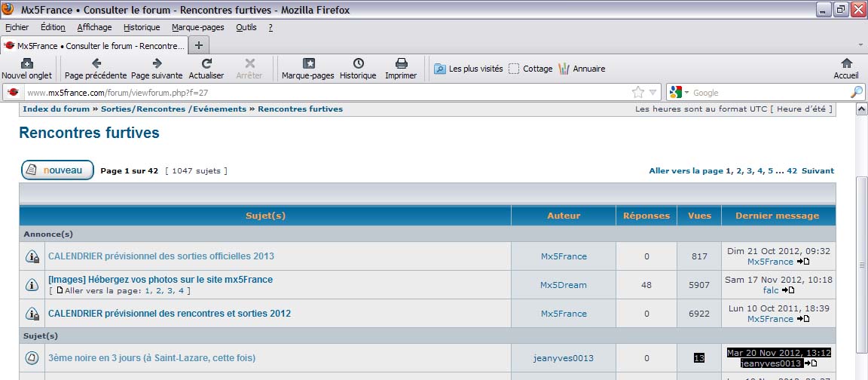The image size is (868, 380).
Task: Open the Annuaire bookmark
Action: [x=581, y=69]
